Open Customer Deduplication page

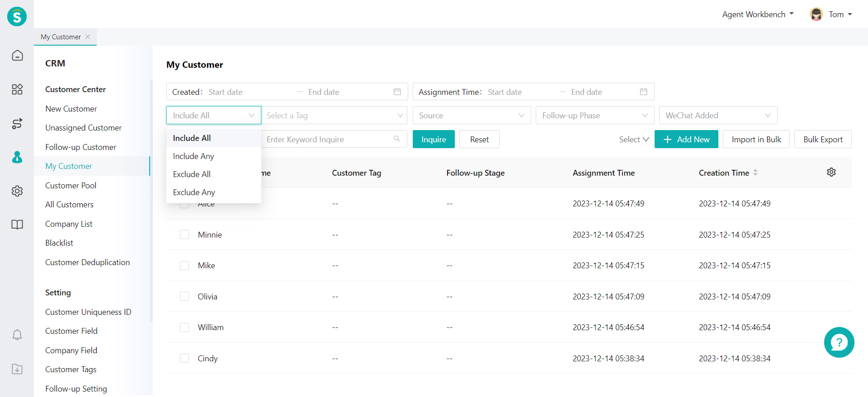tap(87, 262)
